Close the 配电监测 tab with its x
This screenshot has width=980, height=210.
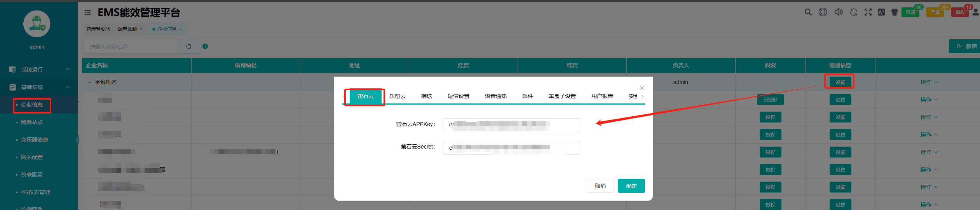(x=141, y=29)
